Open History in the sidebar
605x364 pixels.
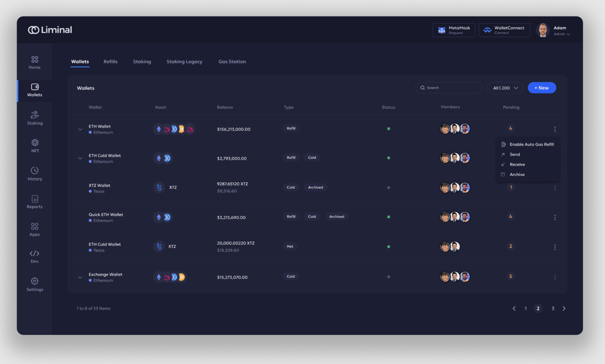point(35,174)
